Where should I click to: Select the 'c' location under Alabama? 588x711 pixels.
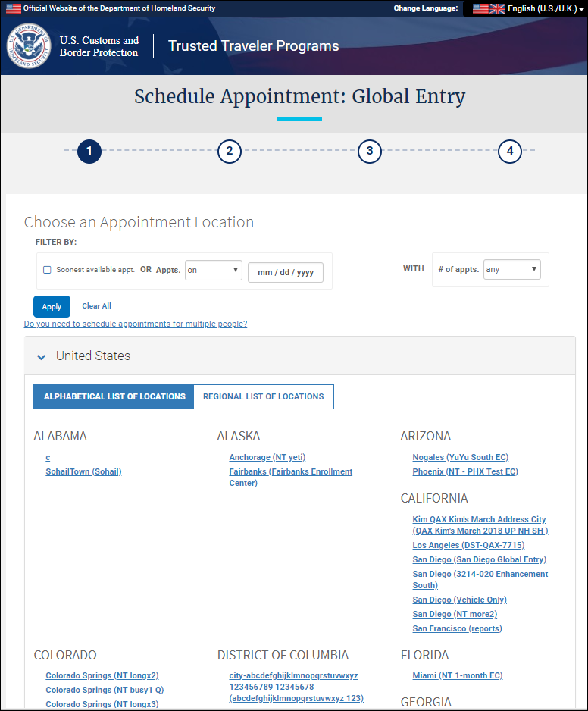pos(48,457)
